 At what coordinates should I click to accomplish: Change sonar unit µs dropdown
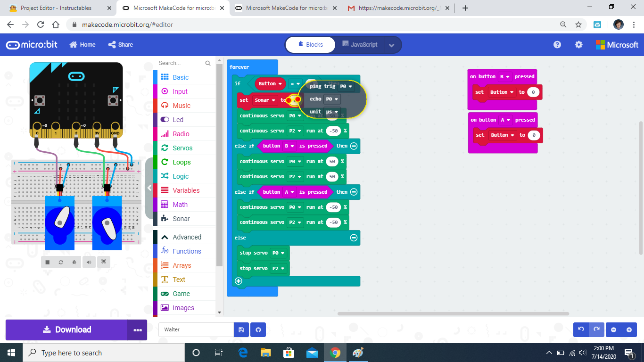[x=332, y=112]
